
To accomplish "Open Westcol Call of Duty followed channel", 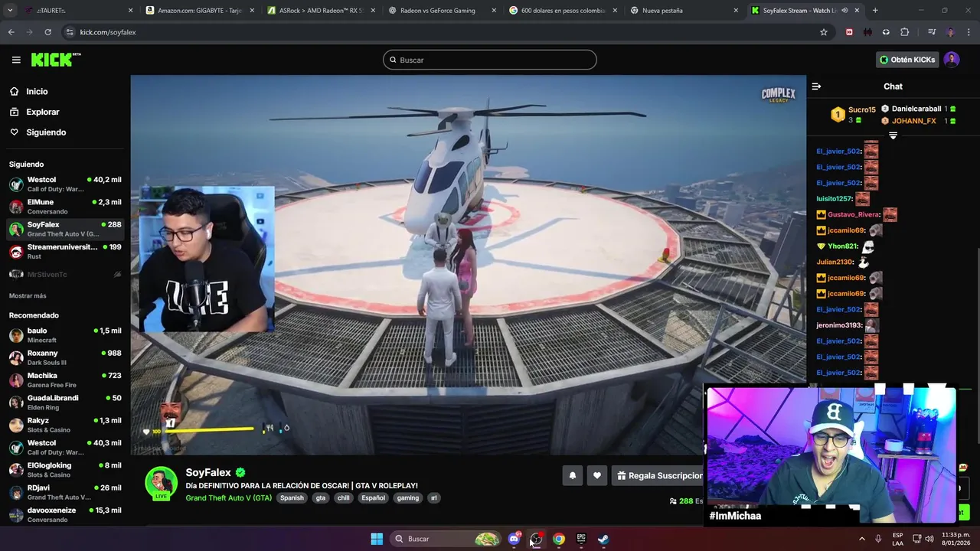I will tap(65, 184).
